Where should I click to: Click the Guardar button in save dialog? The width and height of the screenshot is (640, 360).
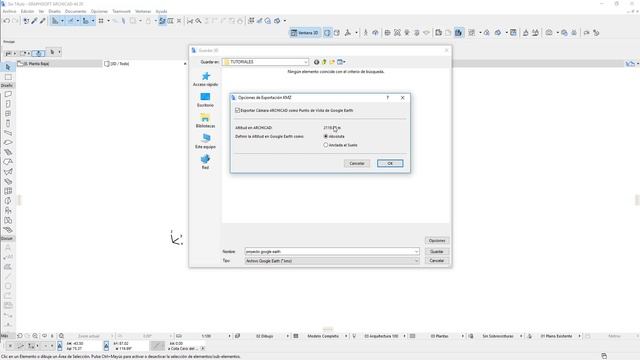pyautogui.click(x=437, y=251)
